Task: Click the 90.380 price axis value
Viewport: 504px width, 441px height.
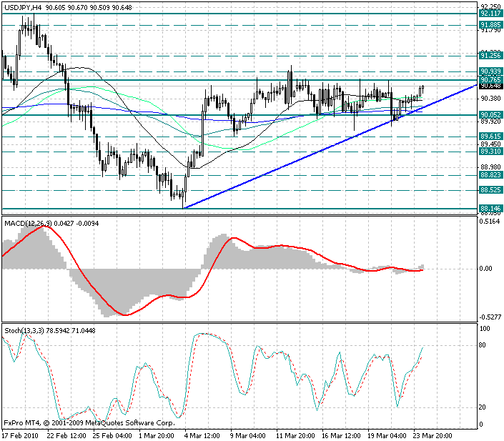Action: coord(491,99)
